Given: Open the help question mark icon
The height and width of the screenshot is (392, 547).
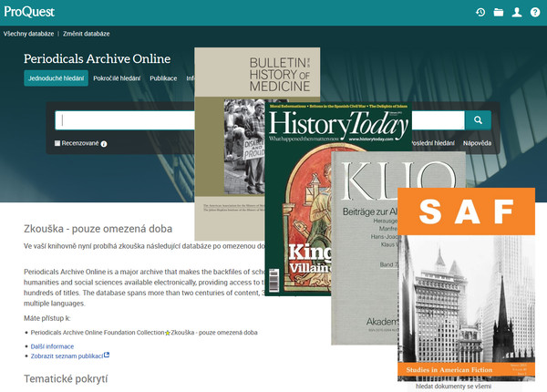Looking at the screenshot, I should click(535, 13).
